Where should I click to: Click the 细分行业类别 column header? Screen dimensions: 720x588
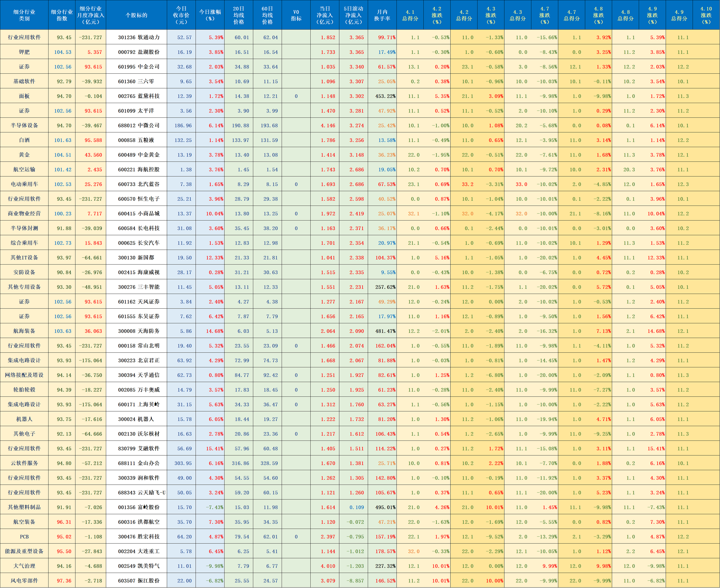(x=24, y=15)
